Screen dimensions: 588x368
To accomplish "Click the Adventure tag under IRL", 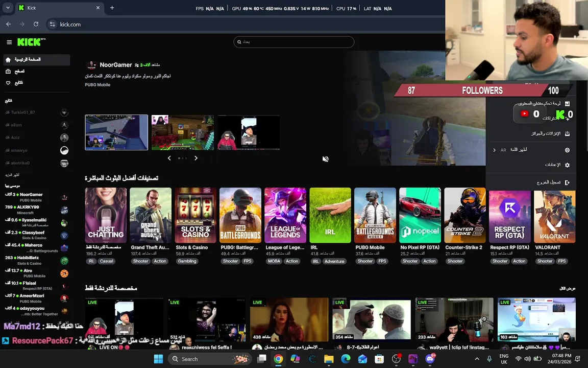I will click(334, 261).
